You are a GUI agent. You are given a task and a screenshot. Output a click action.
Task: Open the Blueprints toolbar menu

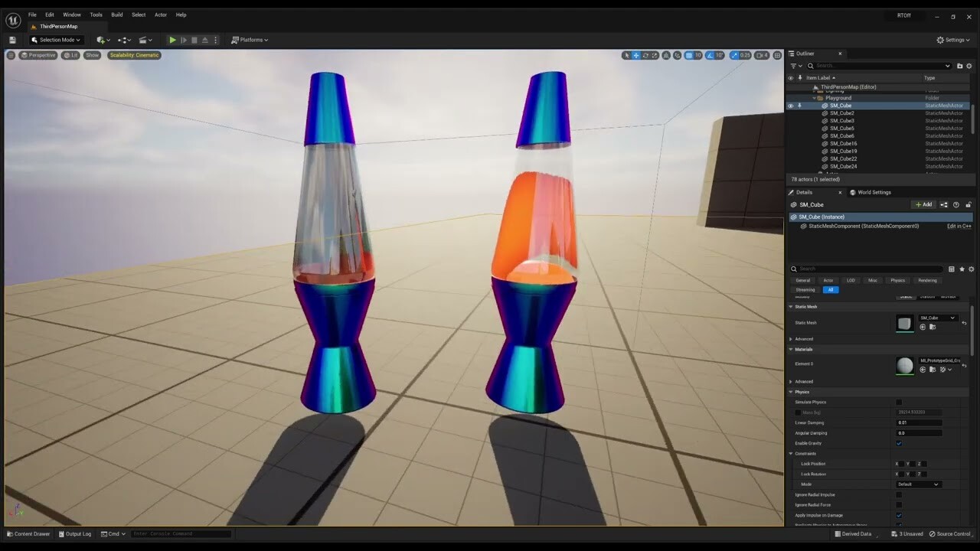point(124,40)
